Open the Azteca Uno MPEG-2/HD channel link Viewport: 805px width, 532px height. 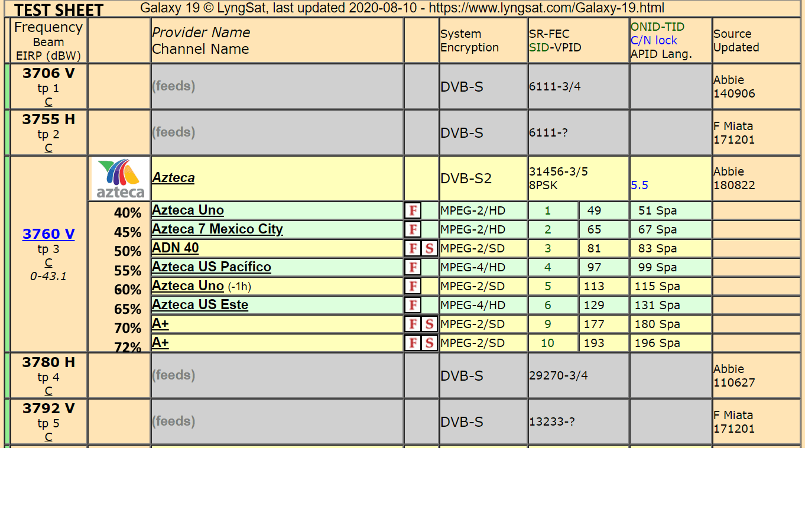tap(188, 210)
